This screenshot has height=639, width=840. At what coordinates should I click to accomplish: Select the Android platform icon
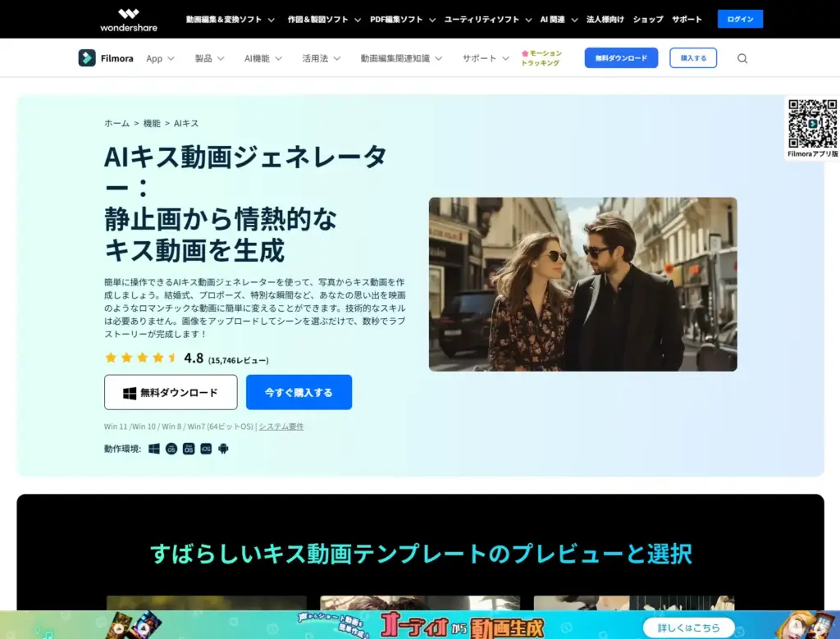[223, 449]
